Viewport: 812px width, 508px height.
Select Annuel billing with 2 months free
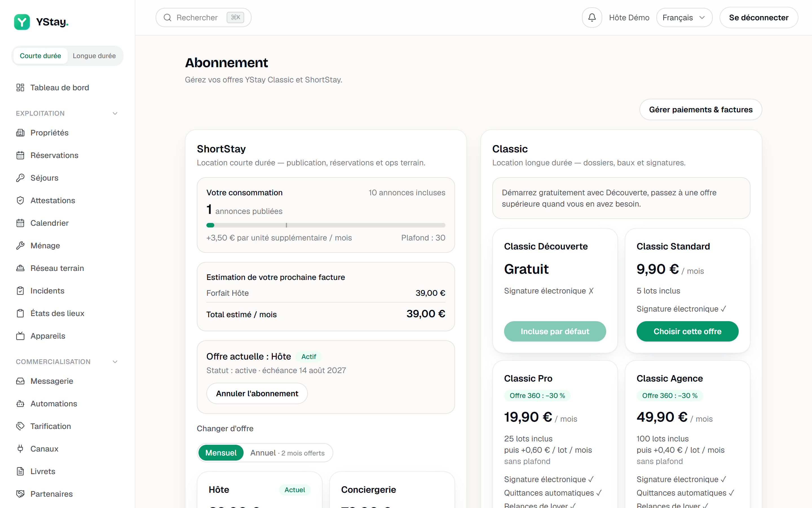(288, 453)
